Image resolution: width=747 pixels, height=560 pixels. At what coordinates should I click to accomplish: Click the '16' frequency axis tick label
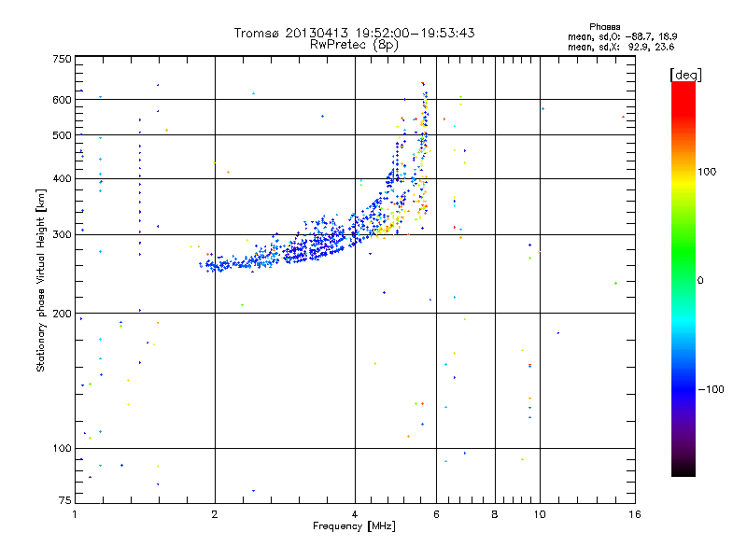click(635, 514)
